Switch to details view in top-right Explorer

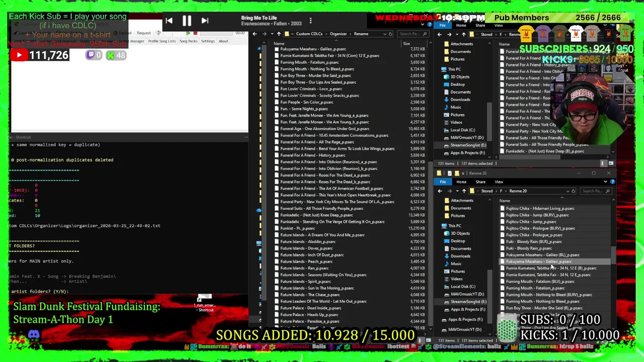click(x=603, y=163)
